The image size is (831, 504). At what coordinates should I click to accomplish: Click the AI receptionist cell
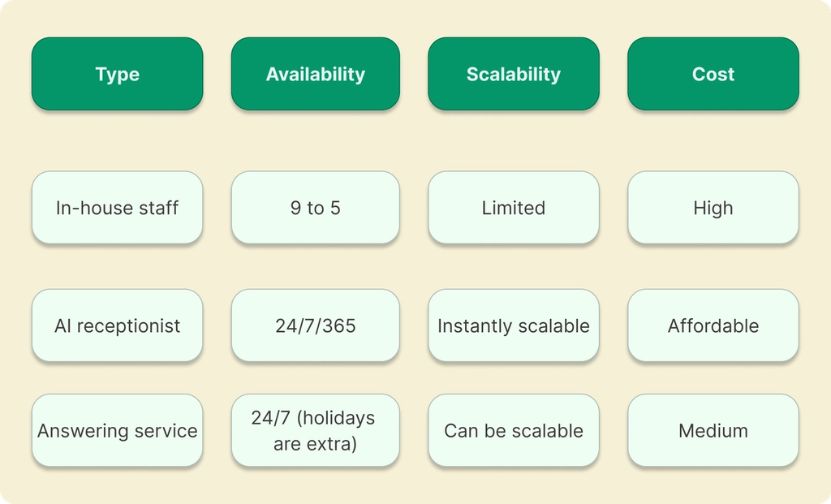[x=117, y=325]
